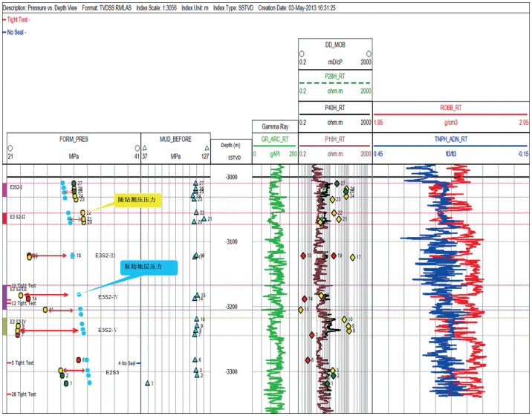The width and height of the screenshot is (532, 416).
Task: Select the 5 Tight Test annotation
Action: pos(22,363)
